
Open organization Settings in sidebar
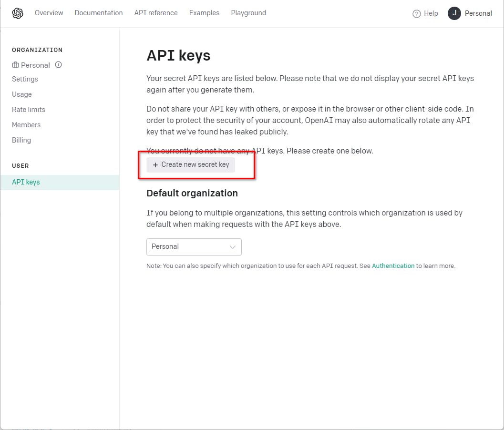[25, 79]
